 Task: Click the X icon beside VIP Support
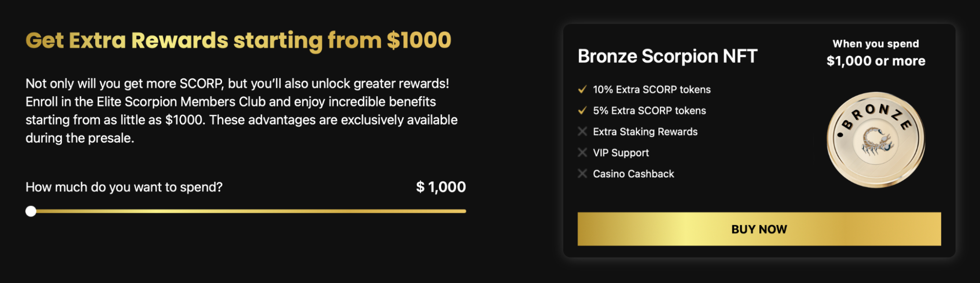point(582,153)
